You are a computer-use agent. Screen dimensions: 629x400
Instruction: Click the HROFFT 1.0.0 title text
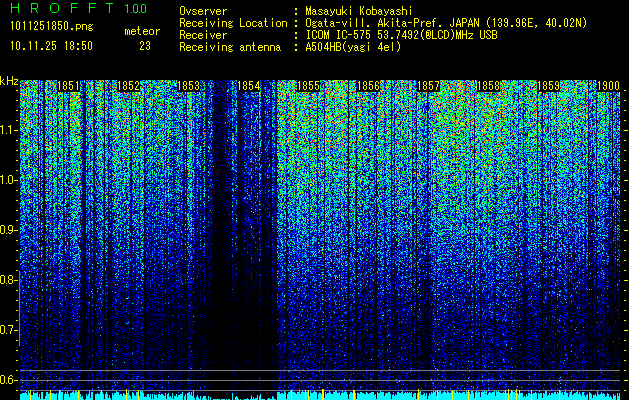[78, 8]
